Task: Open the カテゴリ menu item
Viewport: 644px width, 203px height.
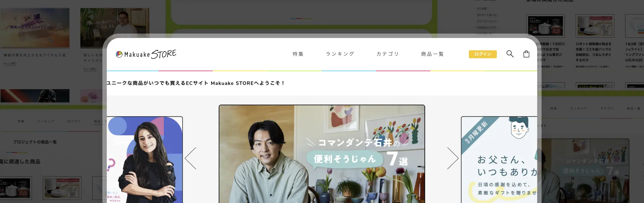Action: coord(387,54)
